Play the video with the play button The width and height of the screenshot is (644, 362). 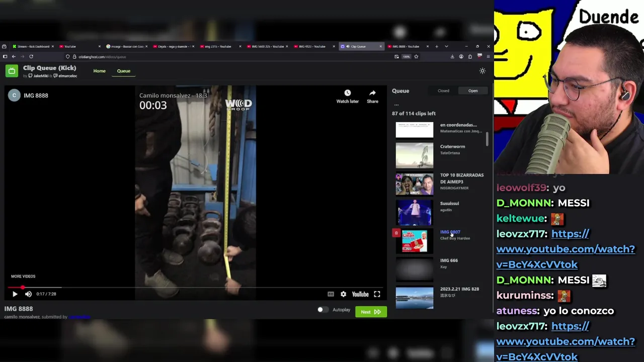click(15, 294)
